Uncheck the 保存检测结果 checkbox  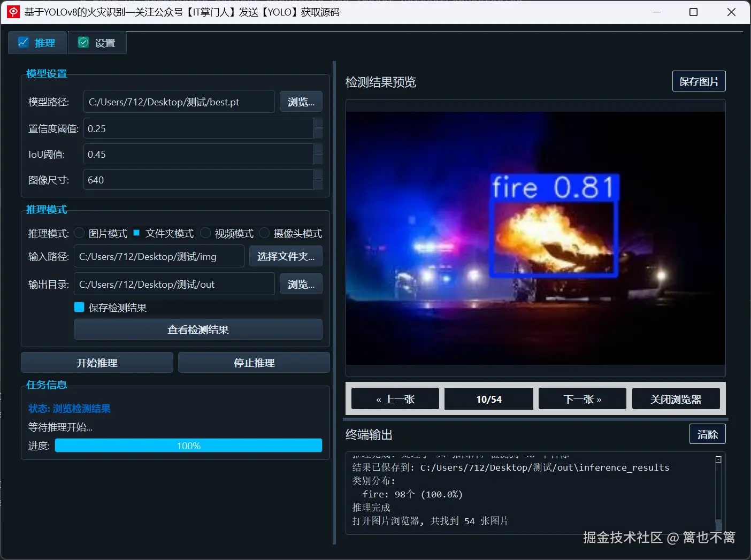point(79,307)
